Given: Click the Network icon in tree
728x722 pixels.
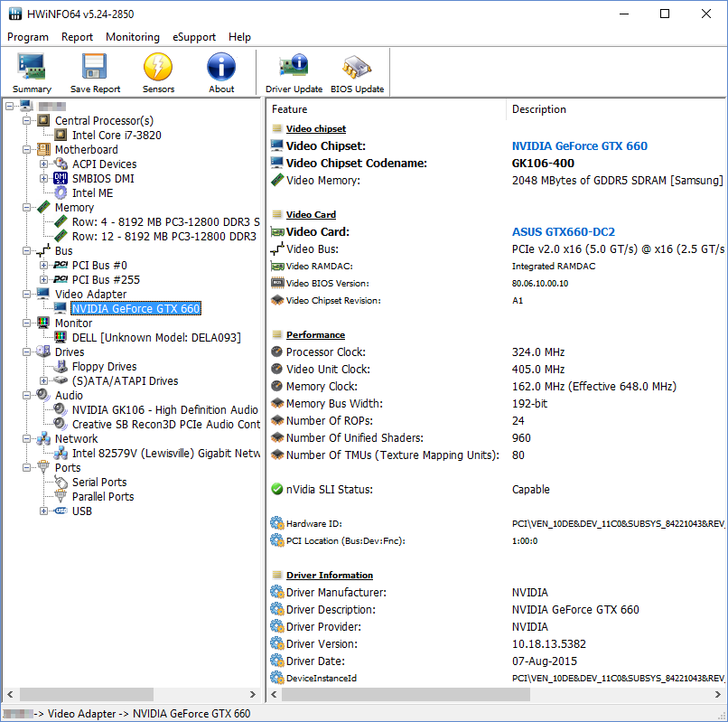Looking at the screenshot, I should click(43, 438).
